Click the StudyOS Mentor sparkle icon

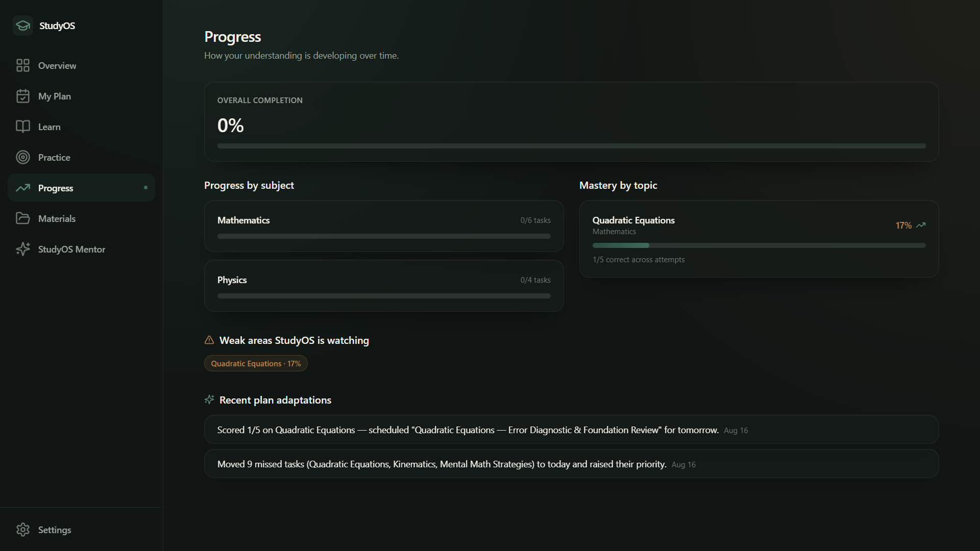[x=23, y=249]
